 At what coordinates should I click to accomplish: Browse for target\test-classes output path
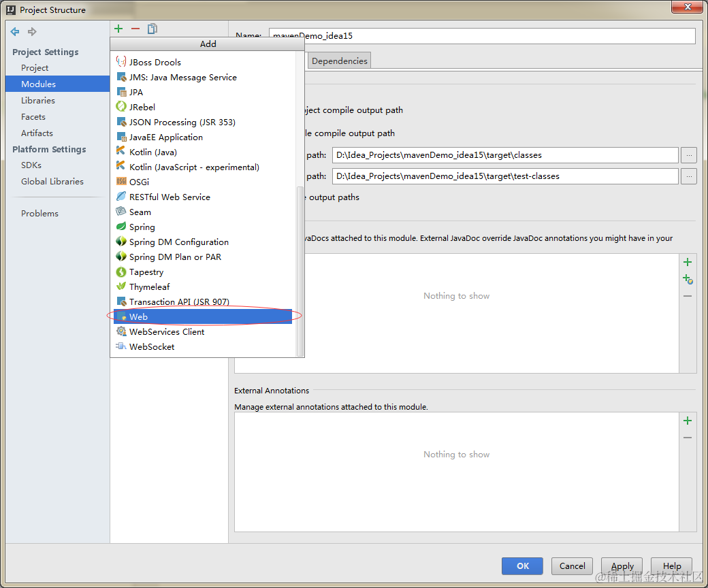(x=689, y=176)
